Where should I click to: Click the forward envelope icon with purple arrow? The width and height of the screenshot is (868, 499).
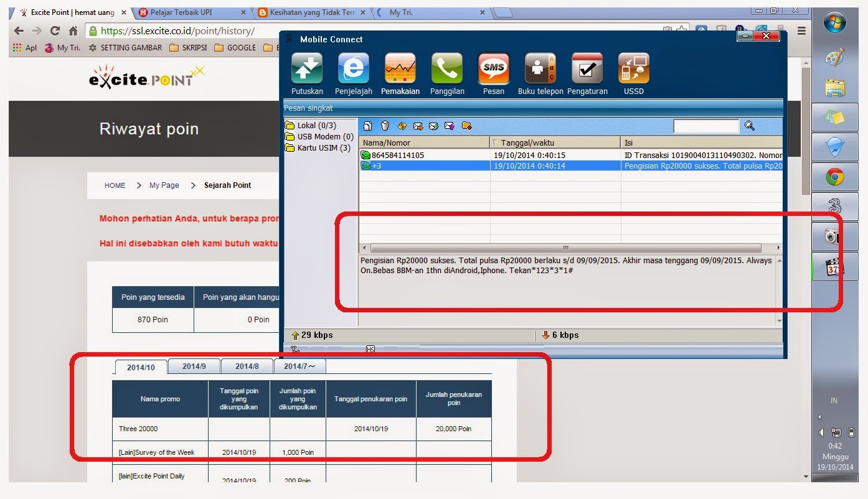click(x=450, y=126)
